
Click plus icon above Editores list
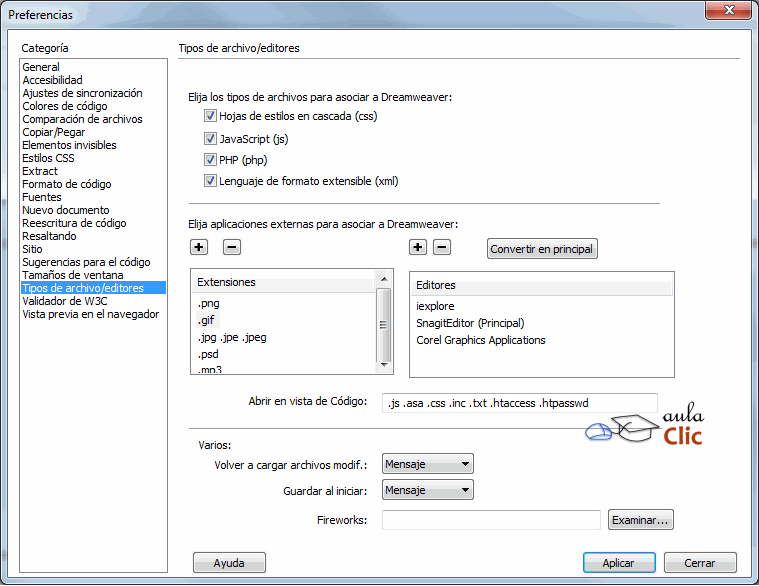pos(418,247)
